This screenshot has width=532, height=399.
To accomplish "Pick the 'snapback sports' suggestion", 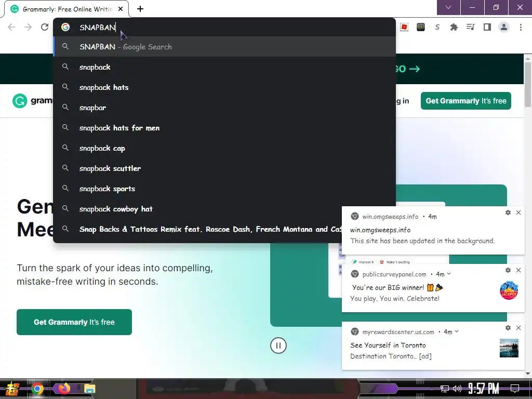I will 224,189.
